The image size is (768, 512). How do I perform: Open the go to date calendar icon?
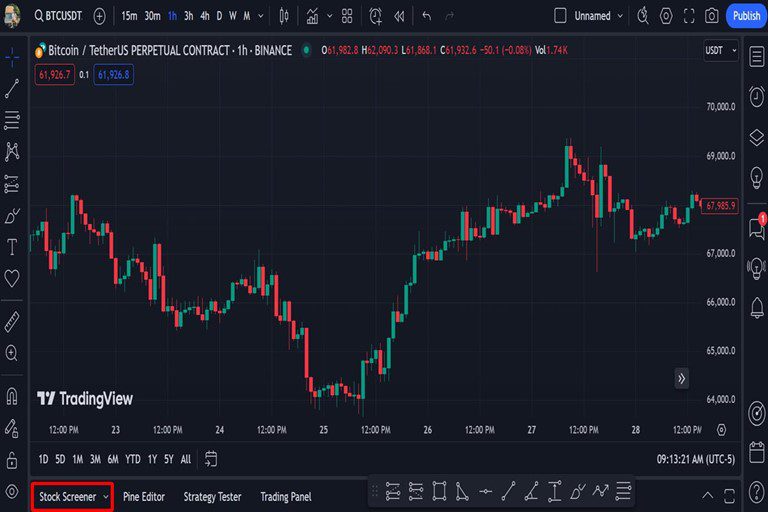coord(211,459)
